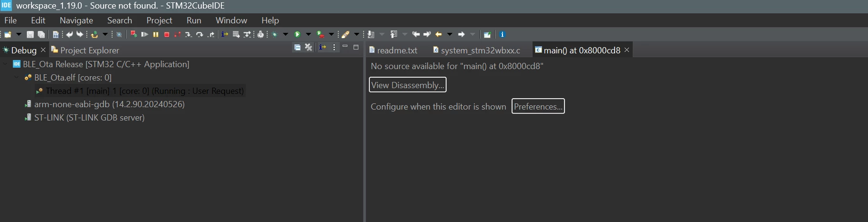Click the Previous Annotation icon
This screenshot has height=222, width=868.
point(394,34)
